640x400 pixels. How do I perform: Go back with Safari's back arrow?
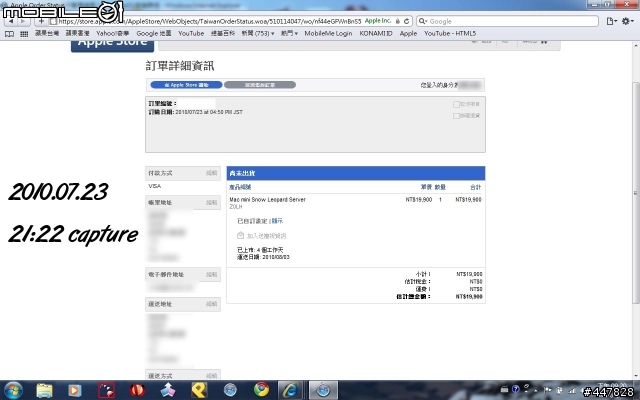pos(11,21)
